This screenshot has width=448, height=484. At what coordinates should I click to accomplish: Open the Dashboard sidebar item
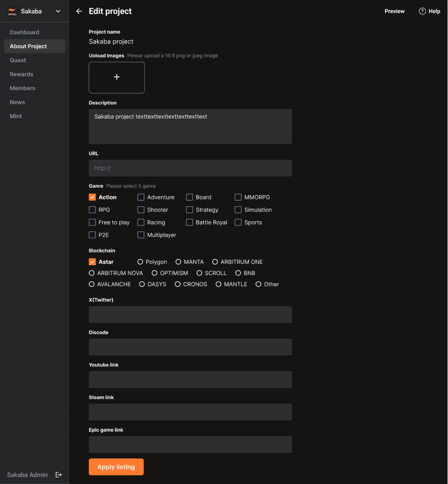pyautogui.click(x=25, y=32)
